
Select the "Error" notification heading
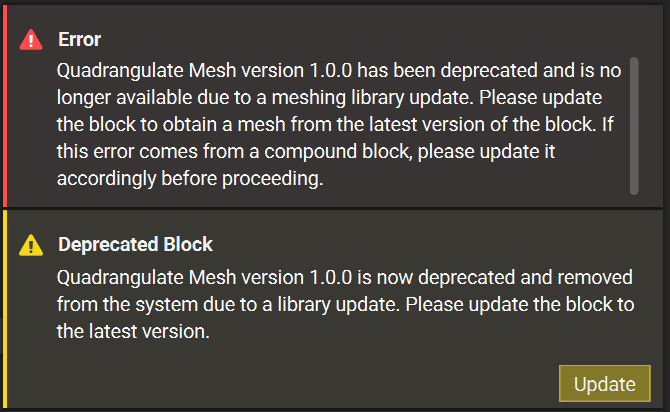pyautogui.click(x=79, y=39)
